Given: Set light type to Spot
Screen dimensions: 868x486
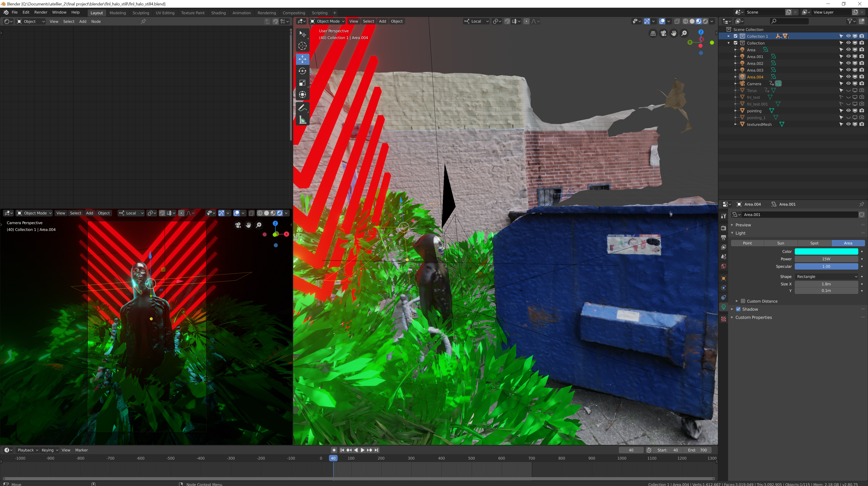Looking at the screenshot, I should (814, 243).
